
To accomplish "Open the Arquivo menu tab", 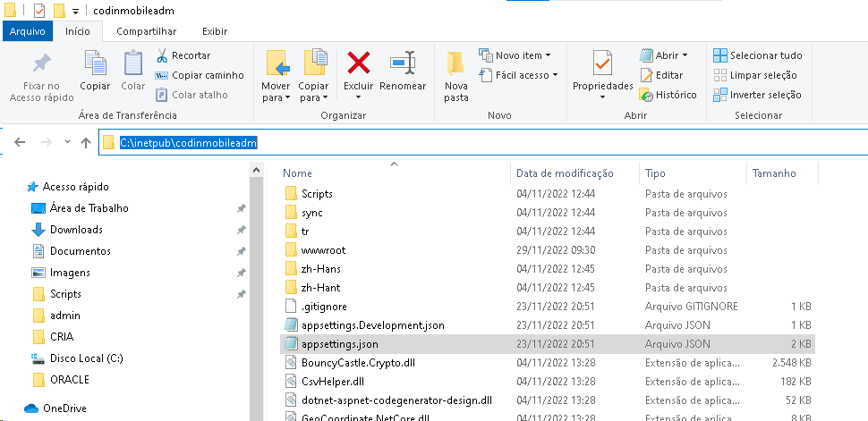I will [27, 31].
